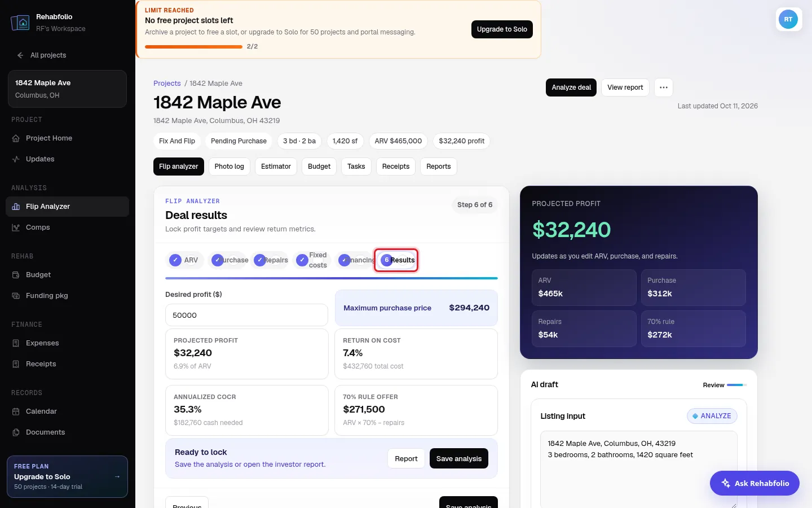Click the Listing input text area

[x=639, y=470]
